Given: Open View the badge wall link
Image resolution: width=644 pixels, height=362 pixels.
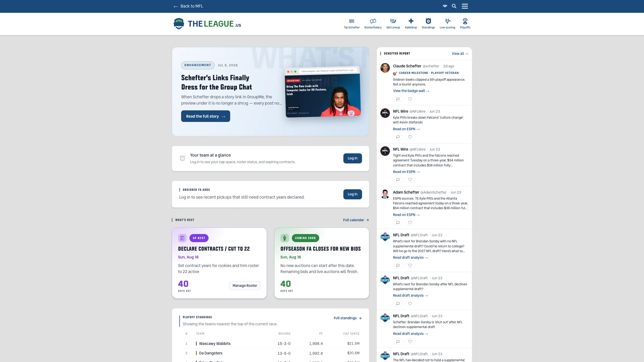Looking at the screenshot, I should tap(411, 91).
